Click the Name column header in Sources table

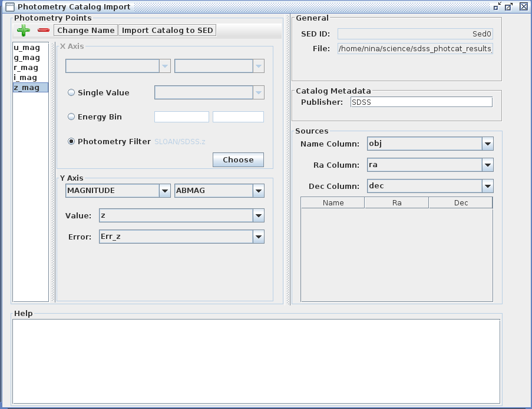333,202
